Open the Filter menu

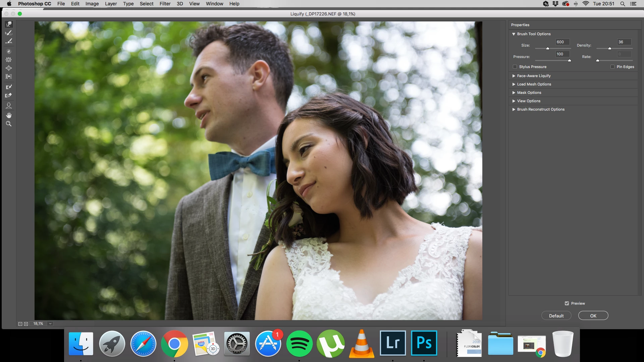[165, 4]
